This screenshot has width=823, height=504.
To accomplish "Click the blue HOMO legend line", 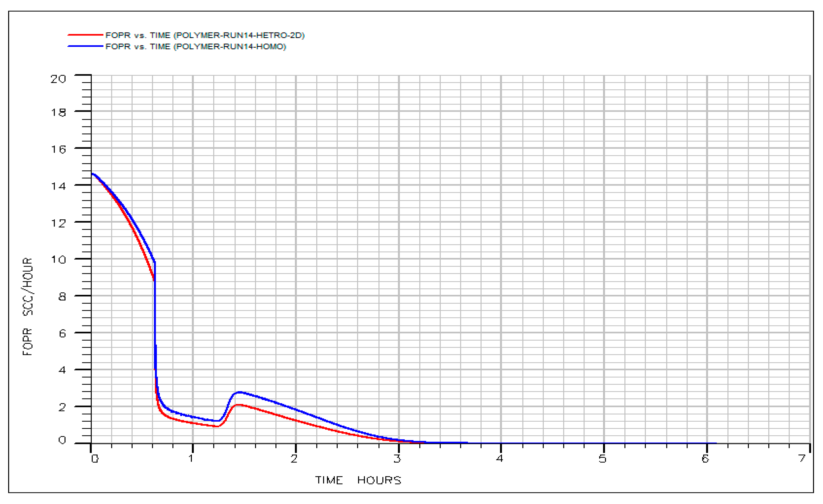I will click(x=85, y=46).
